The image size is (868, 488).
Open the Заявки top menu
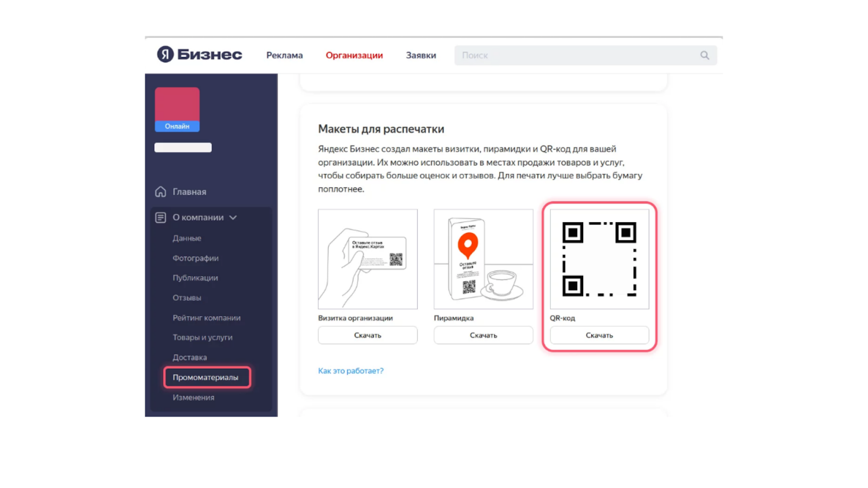point(421,55)
